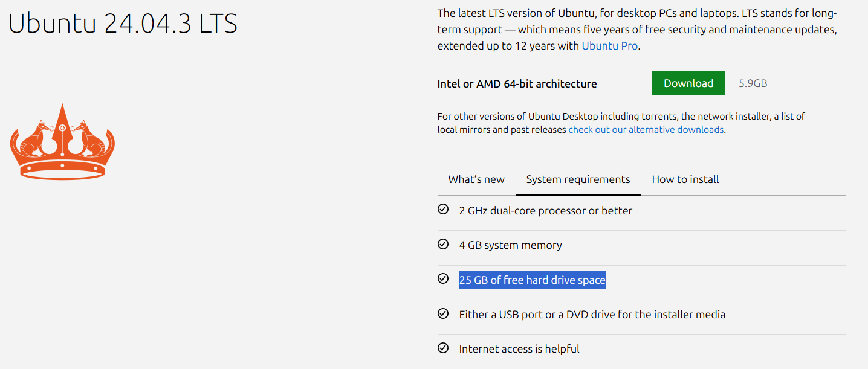Click the 2 GHz dual-core processor text

[x=545, y=211]
